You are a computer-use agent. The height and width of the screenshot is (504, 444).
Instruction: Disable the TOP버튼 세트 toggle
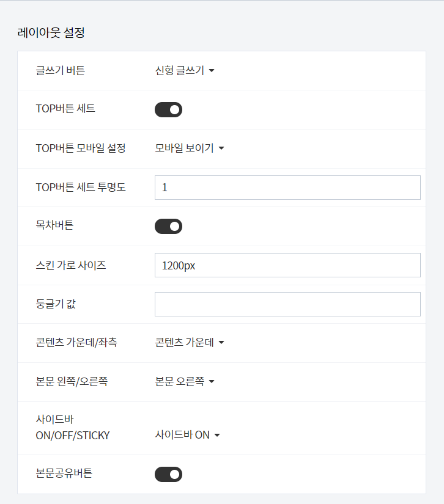(169, 109)
